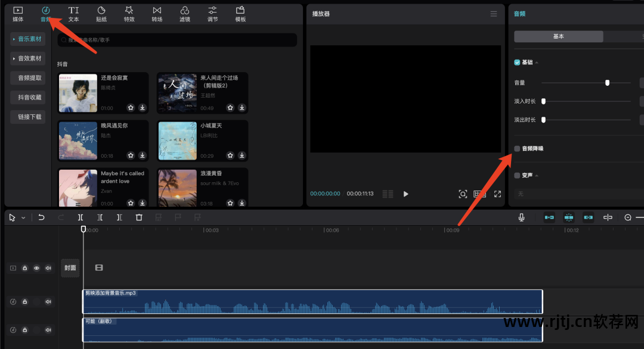Open the 文本 (Text) panel

[73, 13]
